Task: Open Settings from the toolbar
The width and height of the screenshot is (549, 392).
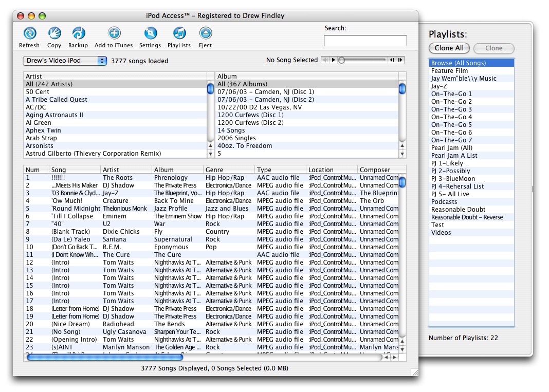Action: [x=150, y=34]
